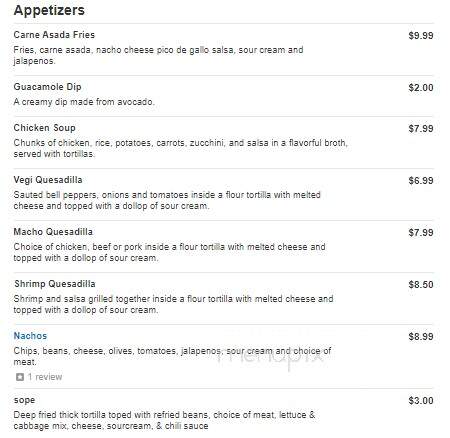Screen dimensions: 450x438
Task: Click the Vegi Quesadilla item title
Action: click(x=48, y=180)
